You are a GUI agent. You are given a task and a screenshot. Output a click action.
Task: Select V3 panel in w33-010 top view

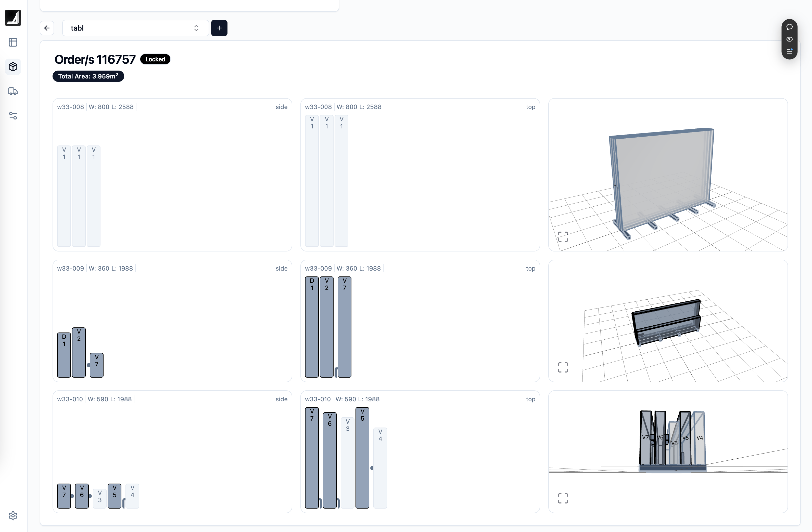pos(348,463)
